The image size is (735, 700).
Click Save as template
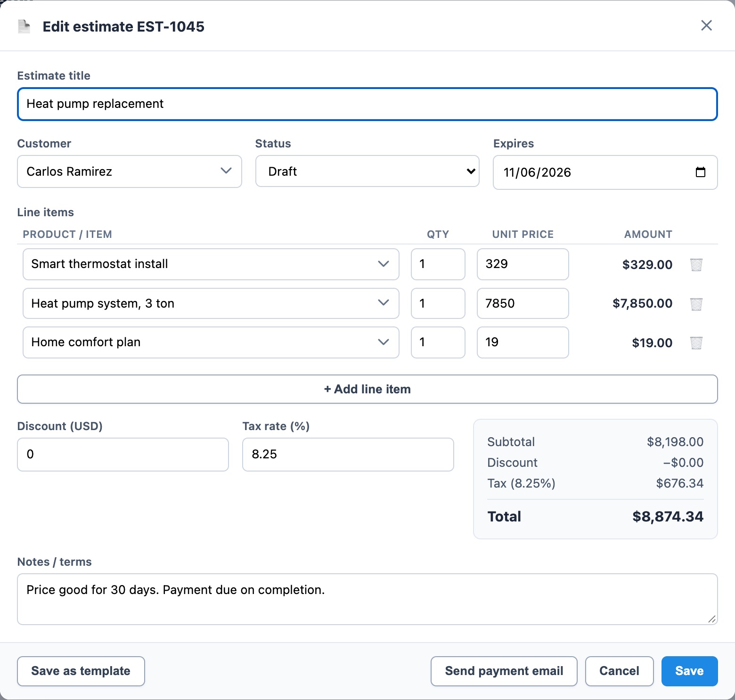[81, 671]
